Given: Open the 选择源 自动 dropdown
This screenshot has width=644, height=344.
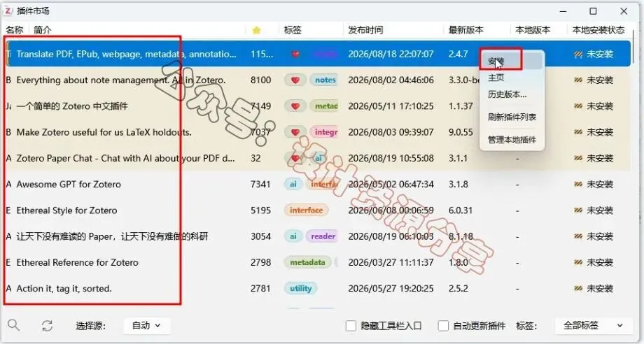Looking at the screenshot, I should click(x=146, y=326).
